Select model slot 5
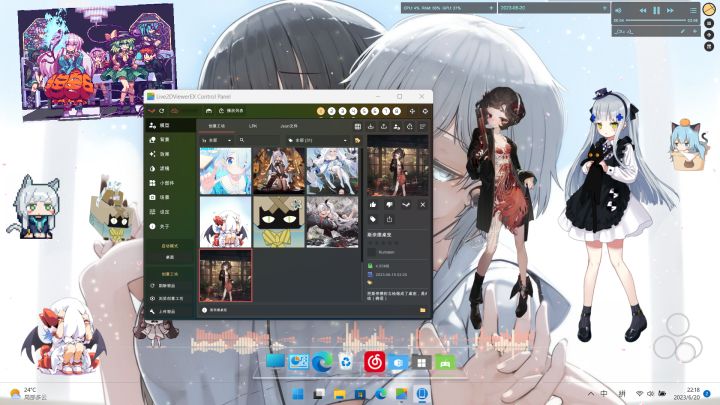The height and width of the screenshot is (405, 720). point(364,111)
